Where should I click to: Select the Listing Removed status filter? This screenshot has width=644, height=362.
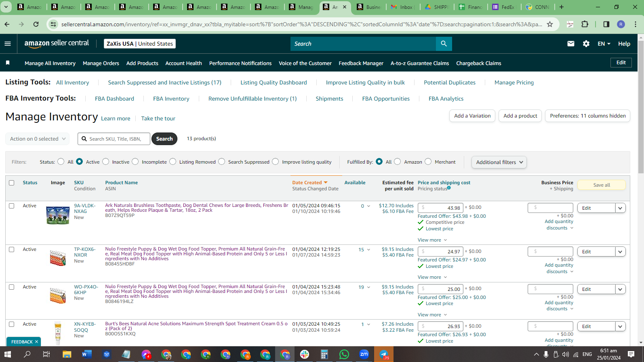click(173, 162)
